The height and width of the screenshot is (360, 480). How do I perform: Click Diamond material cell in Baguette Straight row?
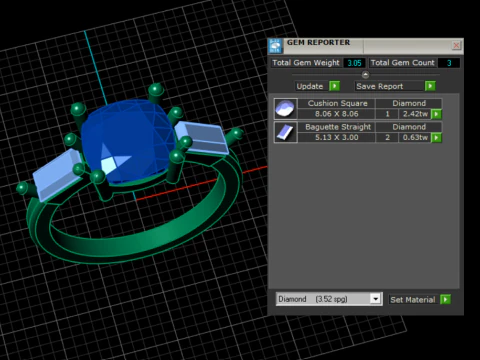[409, 127]
